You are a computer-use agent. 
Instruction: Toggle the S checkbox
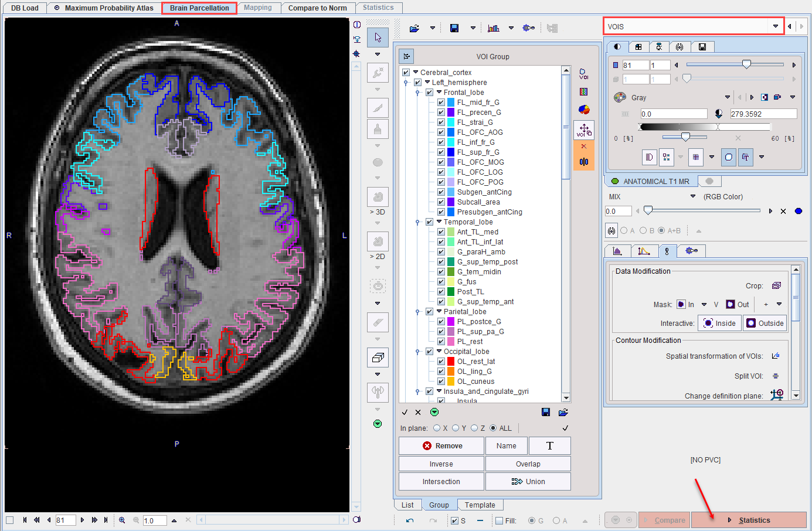(454, 520)
